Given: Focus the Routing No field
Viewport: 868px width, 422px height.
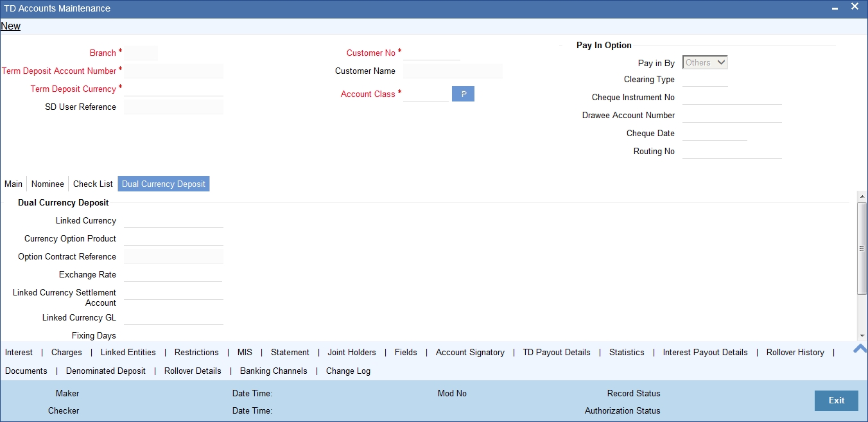Looking at the screenshot, I should (732, 152).
